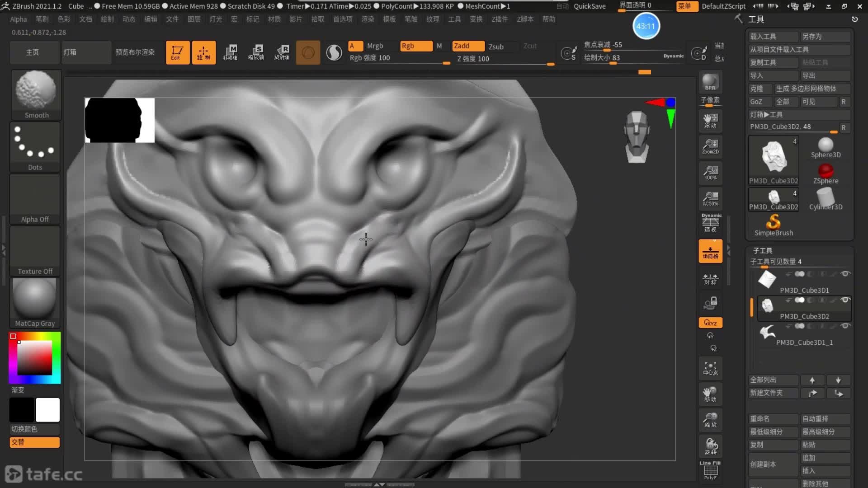Open the Z插件 plugin menu
868x488 pixels.
pos(500,19)
